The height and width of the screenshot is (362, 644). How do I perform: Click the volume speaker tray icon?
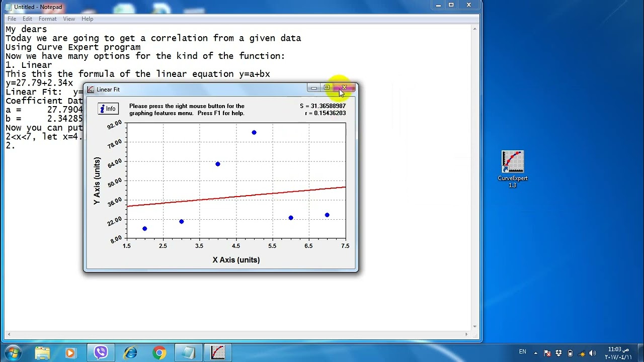click(592, 353)
